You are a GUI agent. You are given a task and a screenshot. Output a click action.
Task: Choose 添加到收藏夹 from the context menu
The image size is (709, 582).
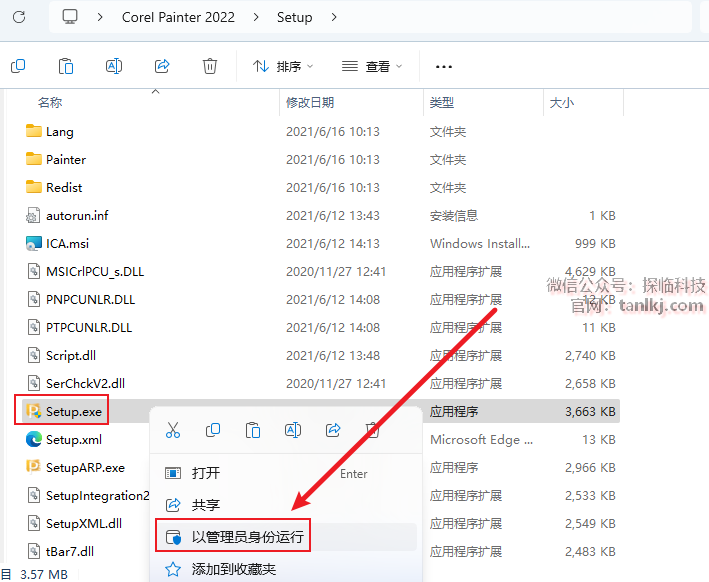pos(286,569)
